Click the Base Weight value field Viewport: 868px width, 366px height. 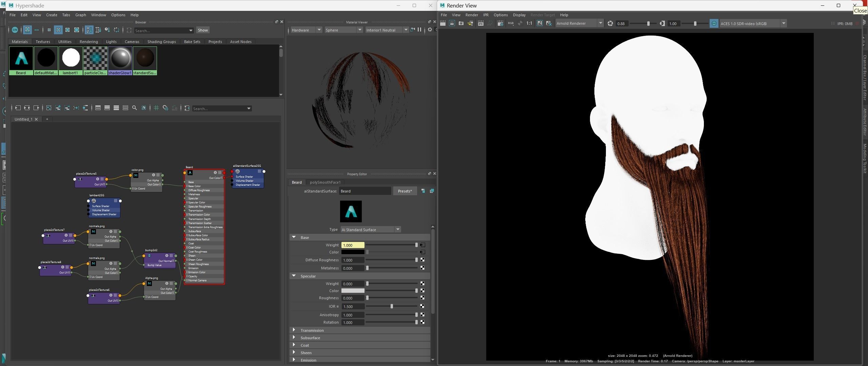click(x=353, y=245)
